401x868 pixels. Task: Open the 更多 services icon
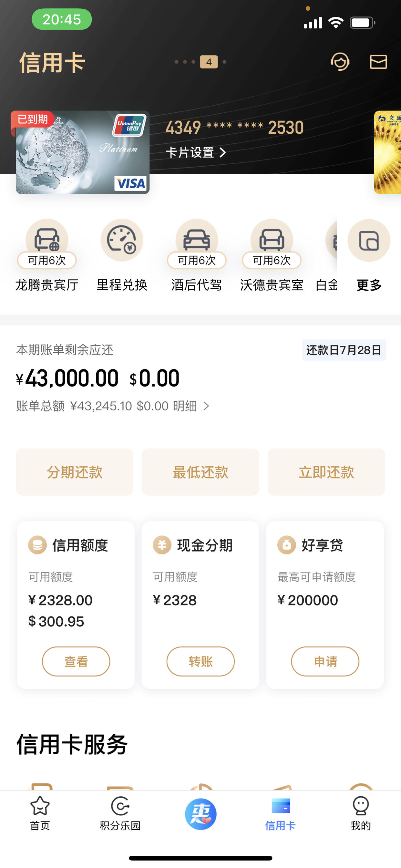tap(369, 240)
